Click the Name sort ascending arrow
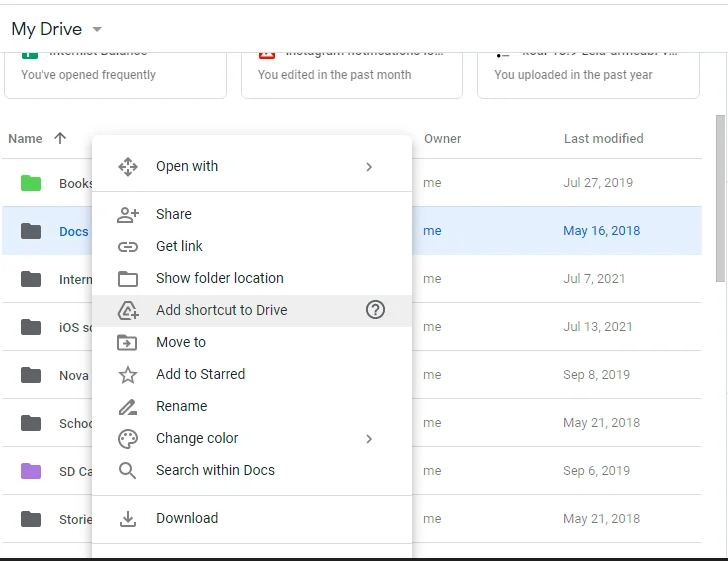Screen dimensions: 728x561 pyautogui.click(x=60, y=138)
